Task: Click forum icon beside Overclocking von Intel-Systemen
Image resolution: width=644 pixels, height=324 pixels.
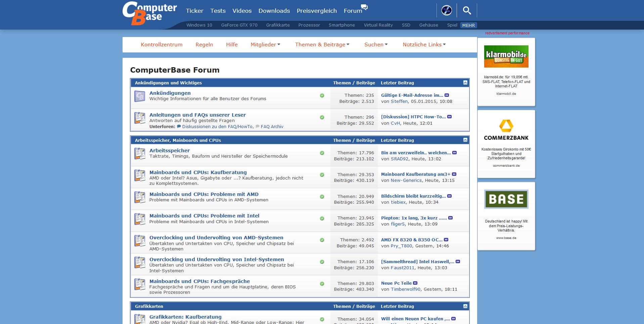Action: [140, 262]
